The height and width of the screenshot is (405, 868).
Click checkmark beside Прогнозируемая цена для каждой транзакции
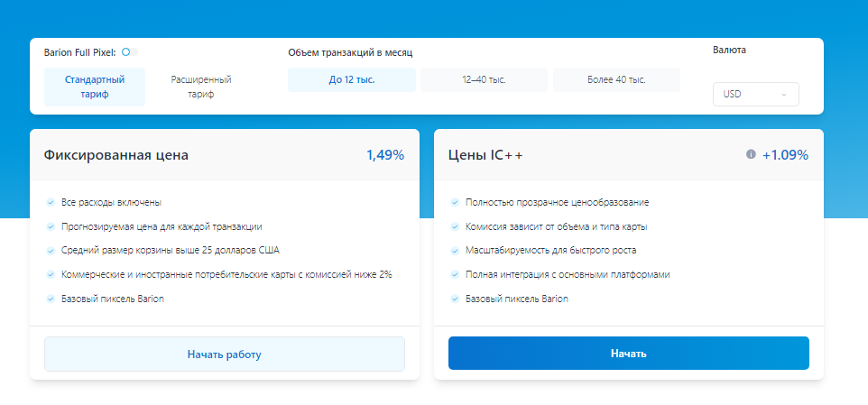(51, 226)
